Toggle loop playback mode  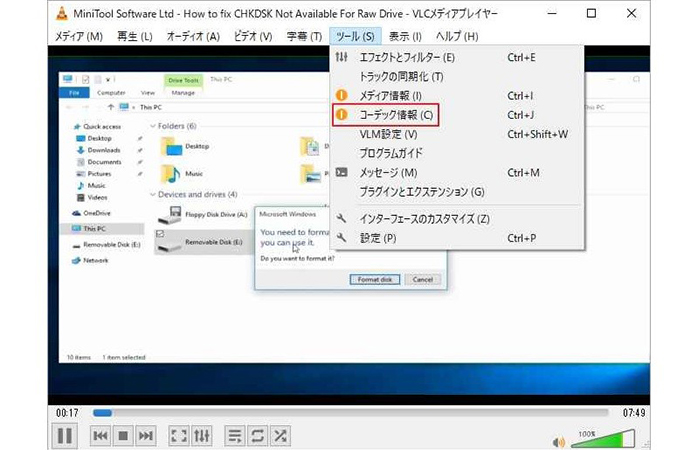(x=257, y=436)
